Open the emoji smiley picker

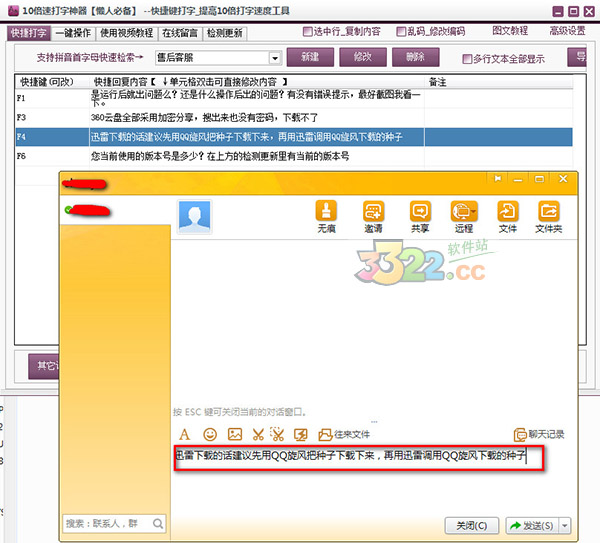[210, 434]
